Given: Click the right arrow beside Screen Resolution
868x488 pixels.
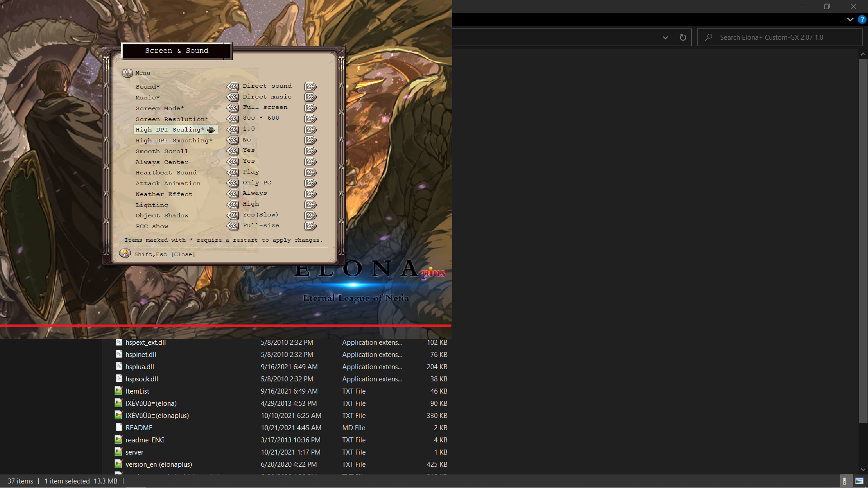Looking at the screenshot, I should pos(311,118).
